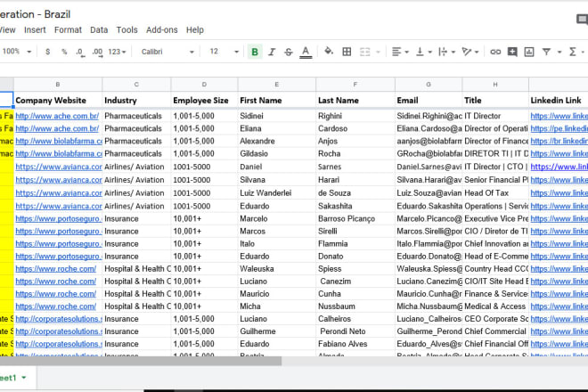Click the merge cells icon
The image size is (588, 392).
pos(365,52)
